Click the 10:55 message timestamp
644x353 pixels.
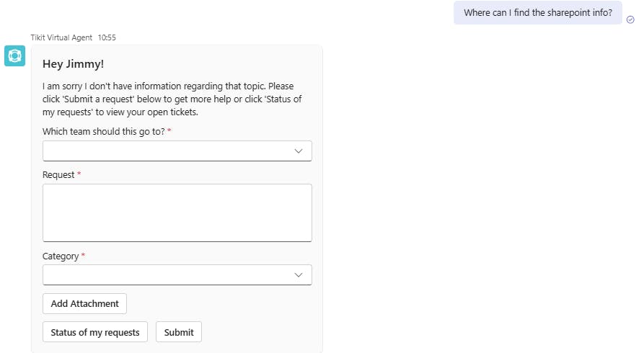coord(107,37)
